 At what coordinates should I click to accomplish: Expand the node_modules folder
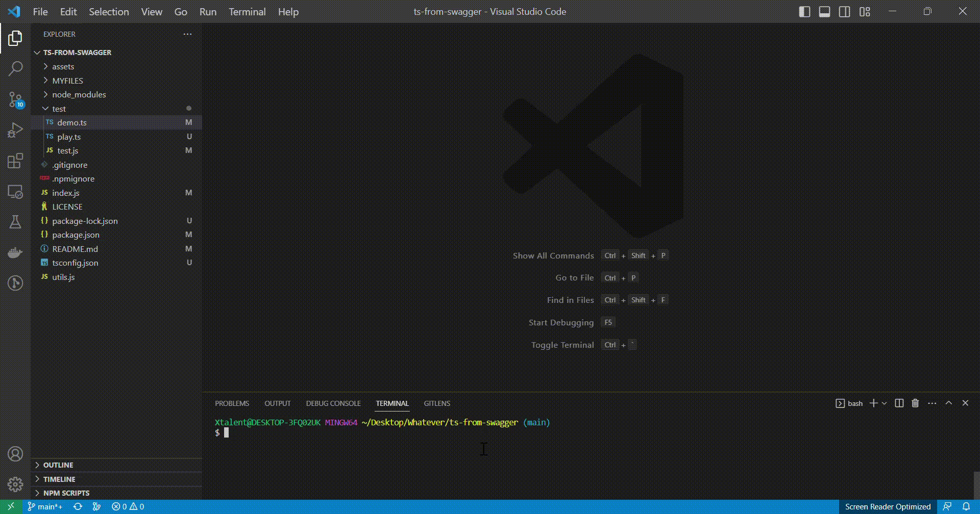point(117,94)
